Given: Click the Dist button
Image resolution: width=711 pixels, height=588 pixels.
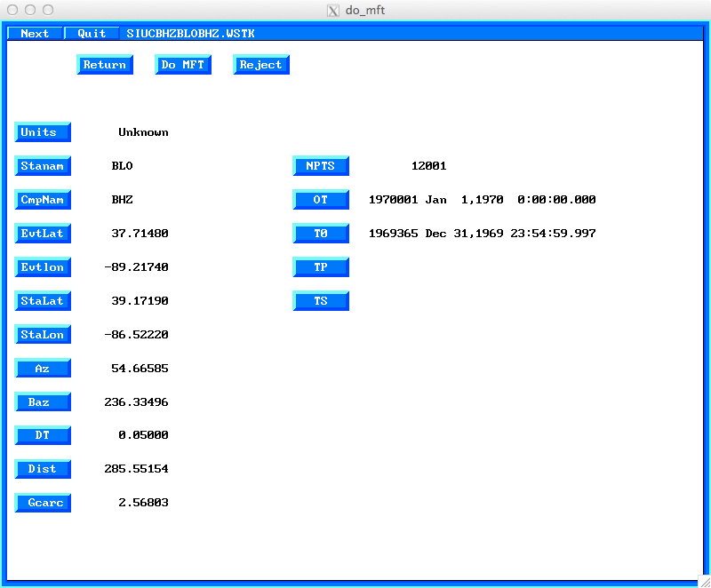Looking at the screenshot, I should tap(43, 469).
